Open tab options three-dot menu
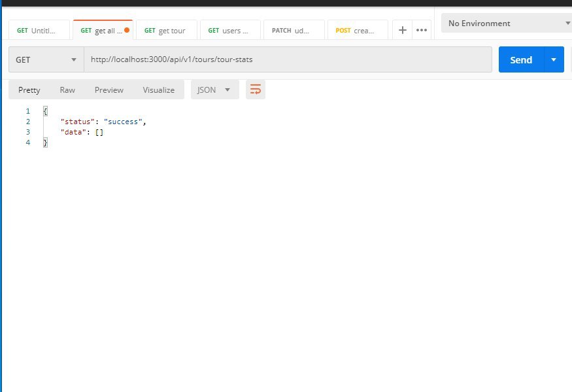 (x=422, y=30)
